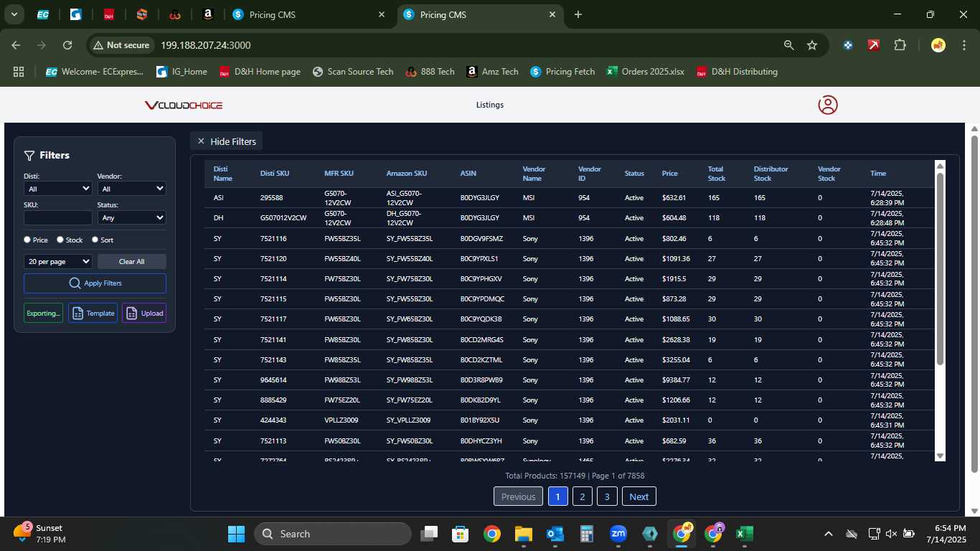The image size is (980, 551).
Task: Open the browser zoom magnifier icon
Action: point(789,45)
